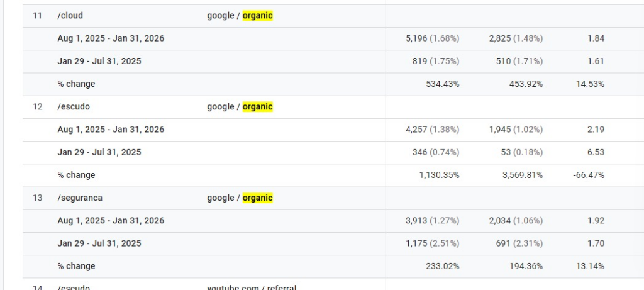Select the 2,825 (1.48%) value cell
Viewport: 644px width, 290px height.
click(516, 38)
